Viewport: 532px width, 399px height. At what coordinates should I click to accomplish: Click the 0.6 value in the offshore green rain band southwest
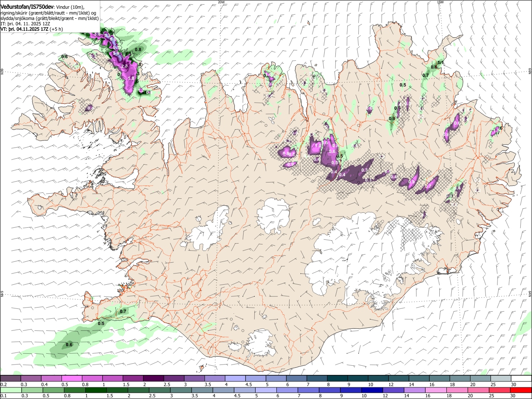click(x=69, y=345)
